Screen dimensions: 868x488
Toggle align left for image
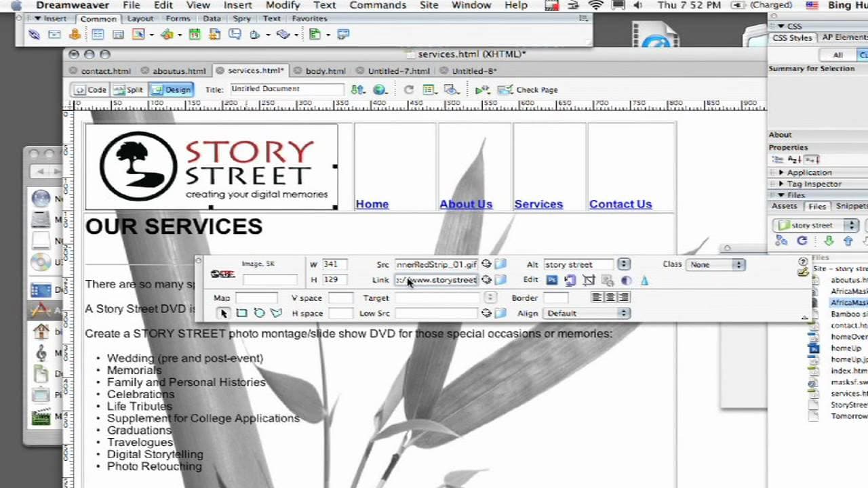(597, 298)
